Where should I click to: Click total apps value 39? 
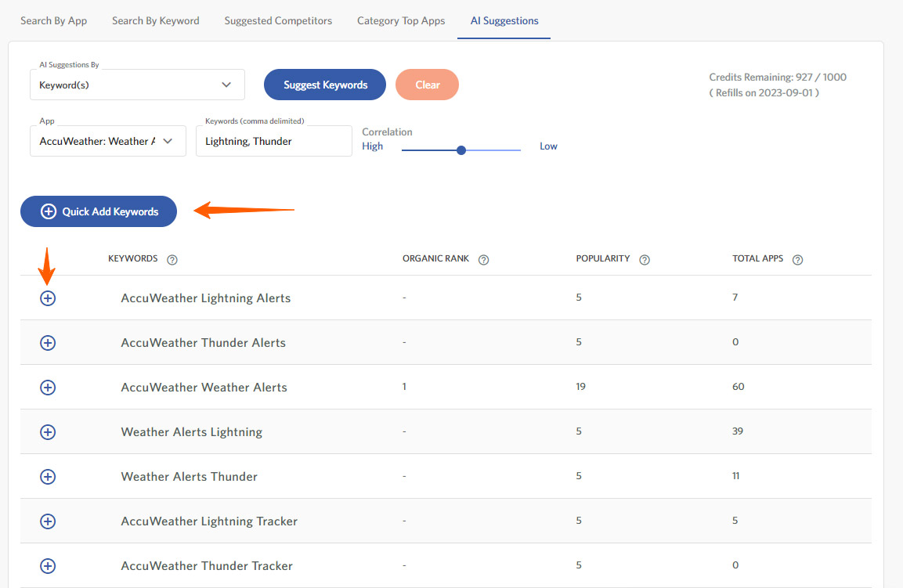738,431
